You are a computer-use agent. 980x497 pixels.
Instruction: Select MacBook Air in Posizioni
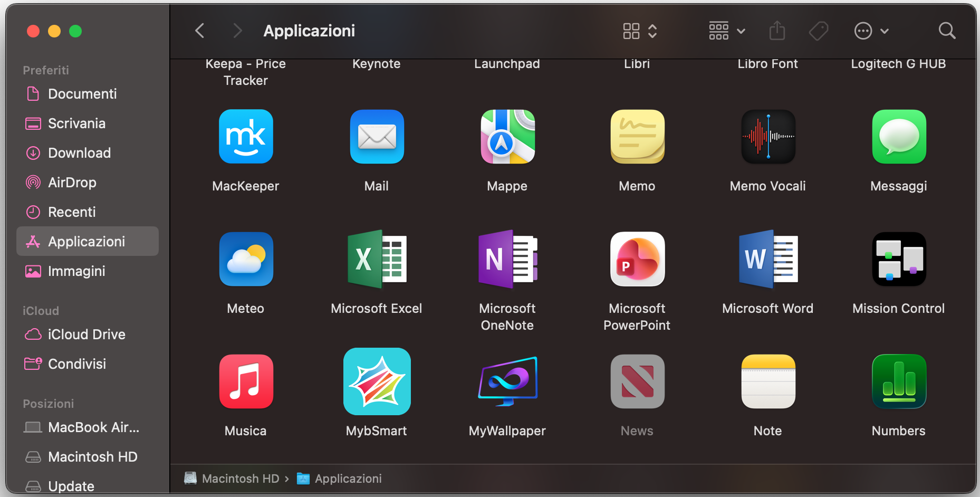[x=88, y=427]
